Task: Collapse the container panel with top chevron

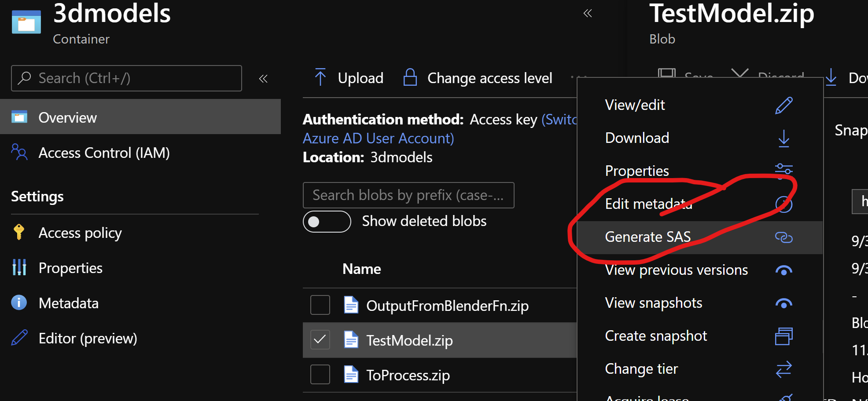Action: point(588,13)
